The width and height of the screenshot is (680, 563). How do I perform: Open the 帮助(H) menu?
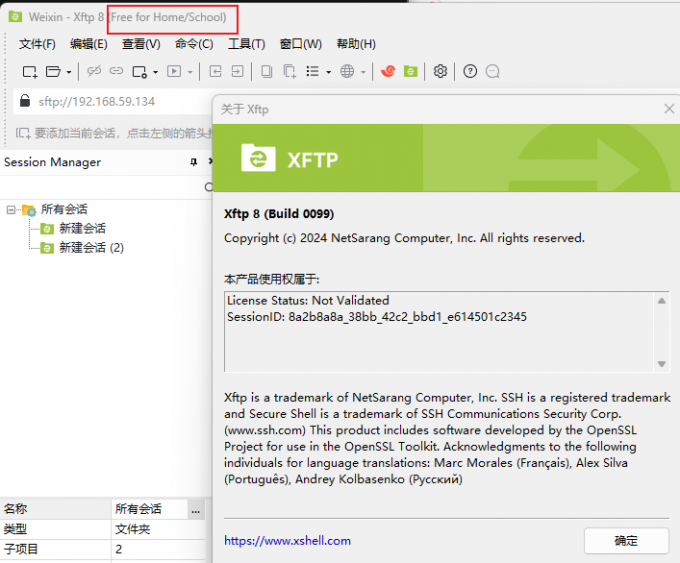tap(356, 44)
